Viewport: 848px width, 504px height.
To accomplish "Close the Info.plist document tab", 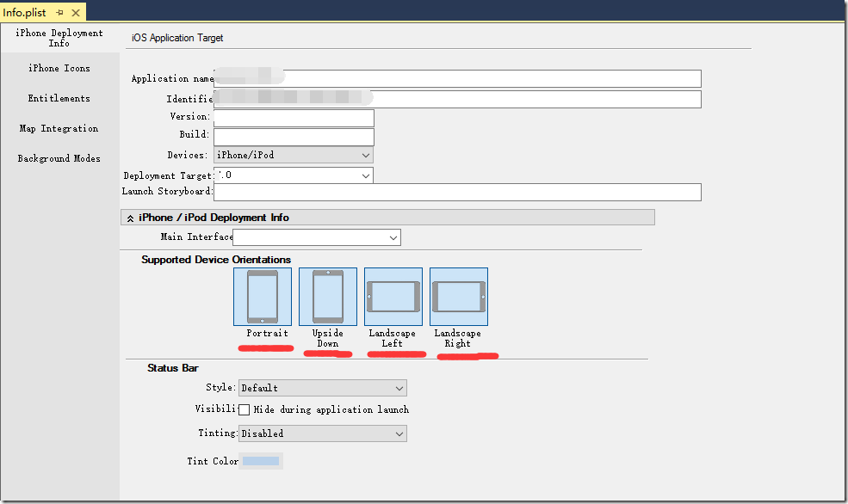I will pyautogui.click(x=75, y=13).
